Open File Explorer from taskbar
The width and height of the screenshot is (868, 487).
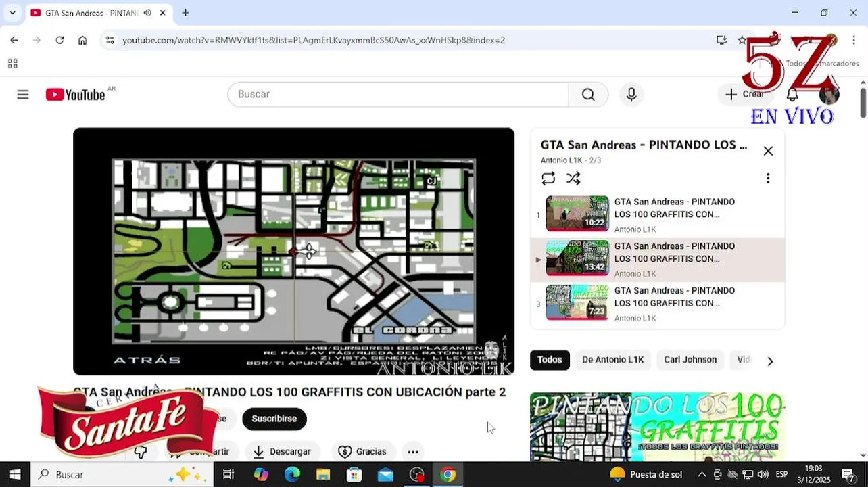pyautogui.click(x=323, y=474)
